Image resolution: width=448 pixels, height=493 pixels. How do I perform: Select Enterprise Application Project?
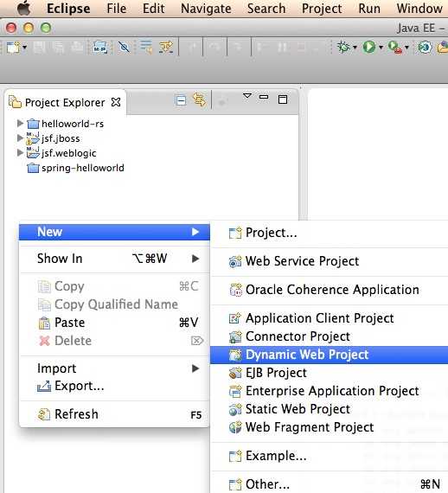pos(330,391)
